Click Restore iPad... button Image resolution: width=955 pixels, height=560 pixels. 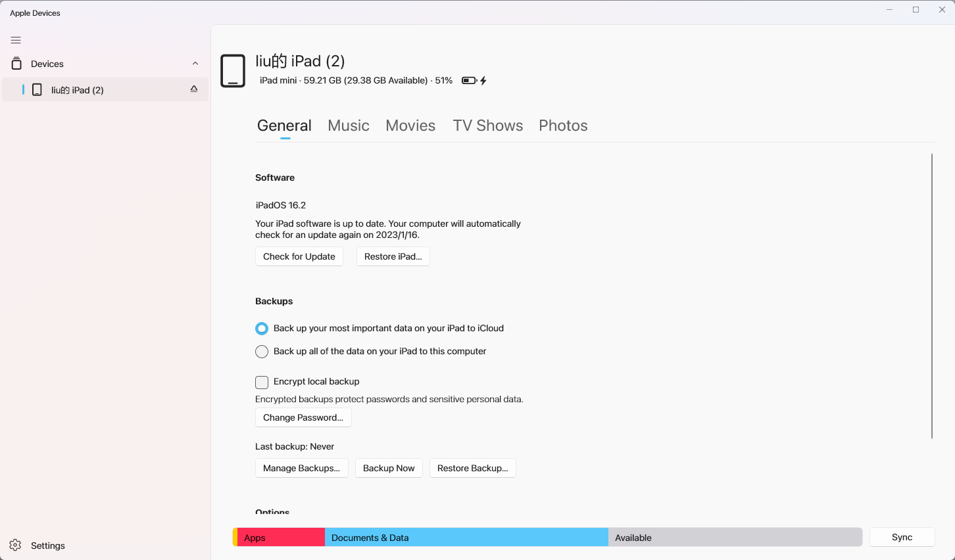coord(393,256)
